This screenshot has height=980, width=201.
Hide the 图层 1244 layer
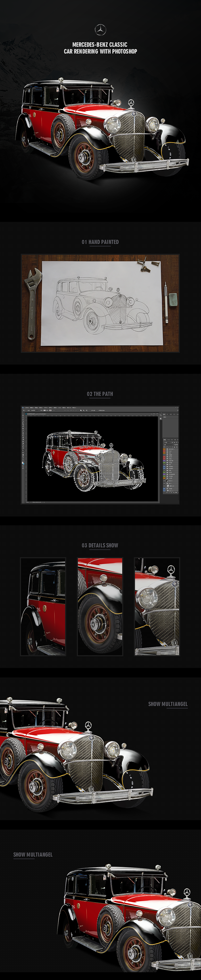164,486
